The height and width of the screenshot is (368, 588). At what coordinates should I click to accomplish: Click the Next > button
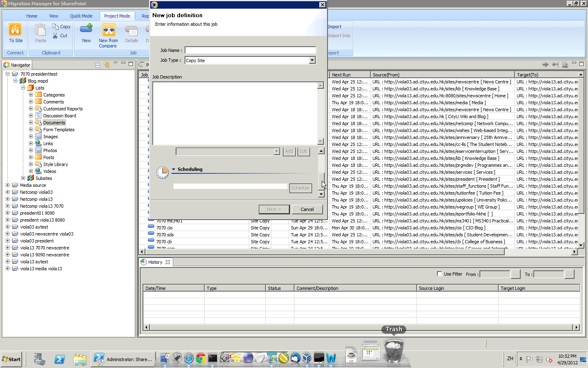tap(274, 209)
